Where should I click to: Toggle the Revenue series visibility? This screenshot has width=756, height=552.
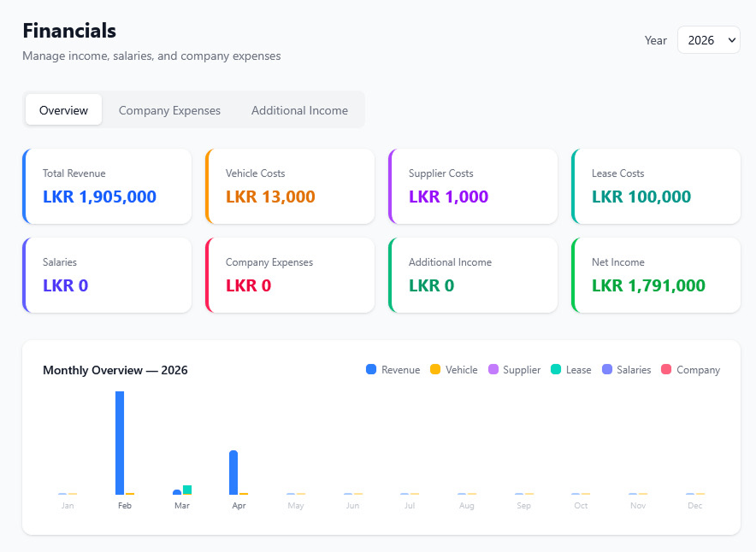click(x=393, y=369)
